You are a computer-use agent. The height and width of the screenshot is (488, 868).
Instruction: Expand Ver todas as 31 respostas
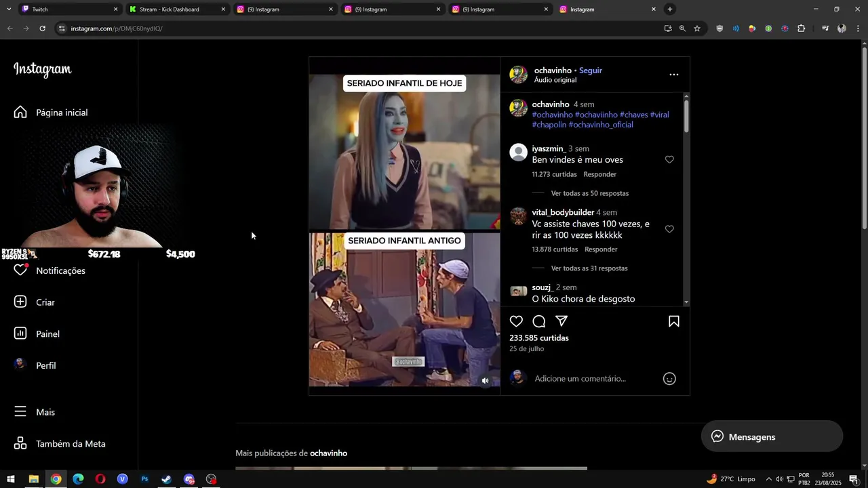pos(589,268)
